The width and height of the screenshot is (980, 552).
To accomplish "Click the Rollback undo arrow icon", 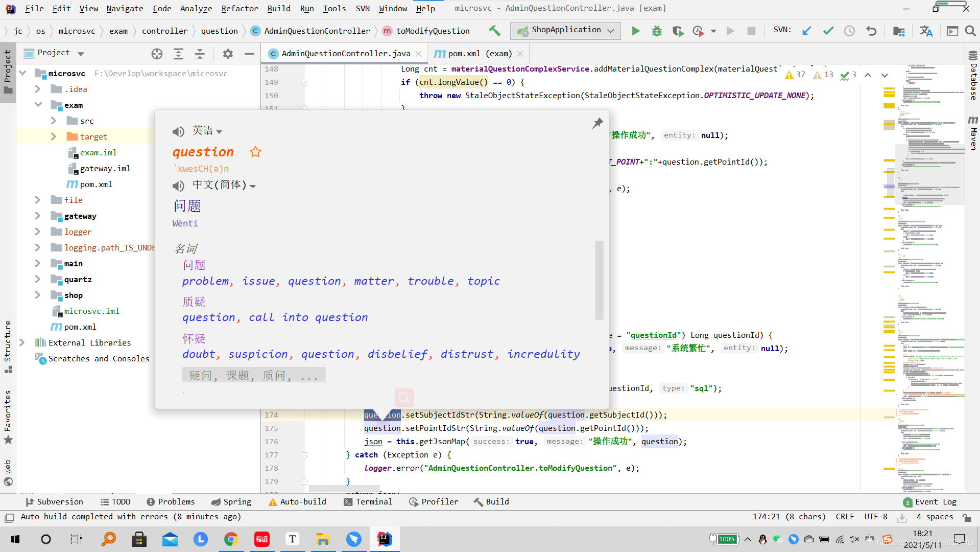I will [871, 31].
